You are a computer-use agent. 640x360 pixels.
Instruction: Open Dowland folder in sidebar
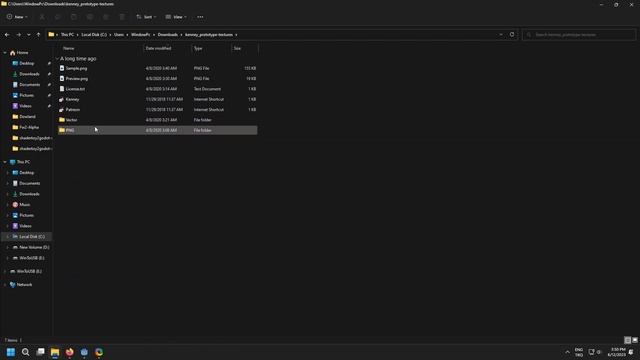27,117
